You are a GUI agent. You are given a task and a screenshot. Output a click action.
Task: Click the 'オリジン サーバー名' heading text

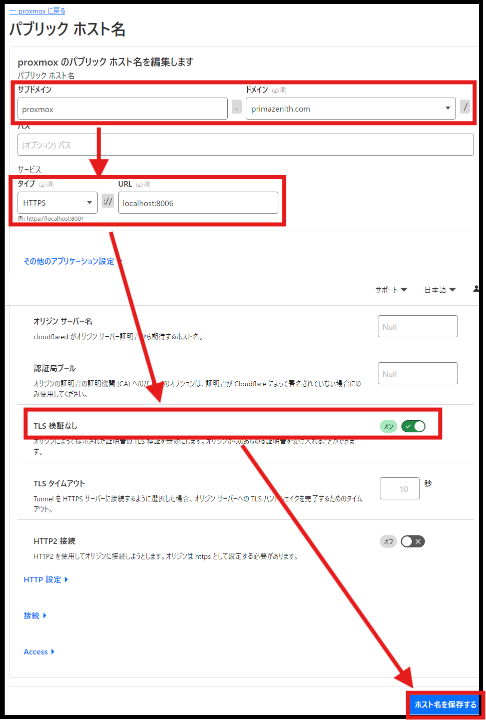[63, 321]
